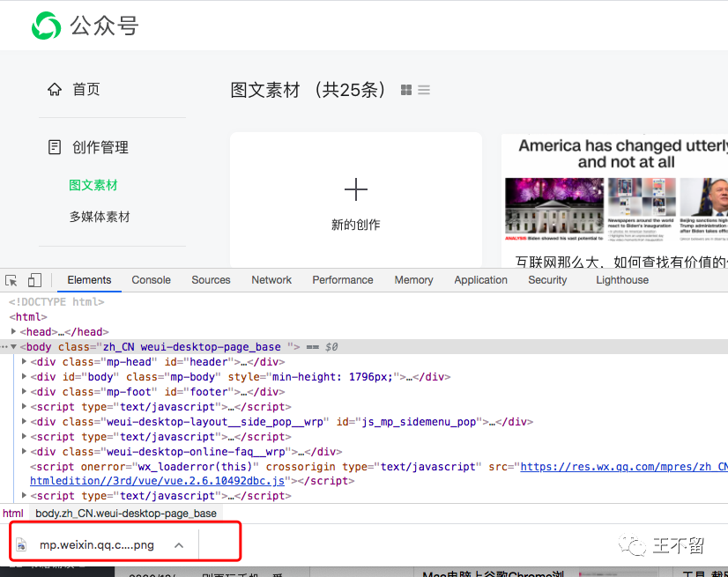728x577 pixels.
Task: Expand the mp-foot footer div
Action: (x=24, y=392)
